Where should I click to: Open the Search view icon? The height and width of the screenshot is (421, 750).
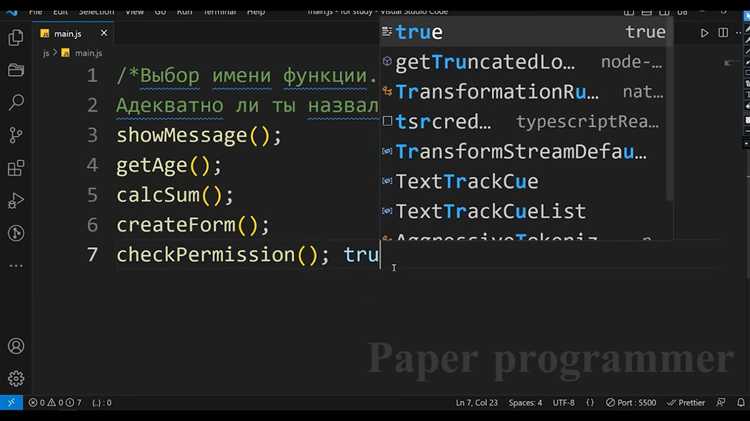point(16,102)
